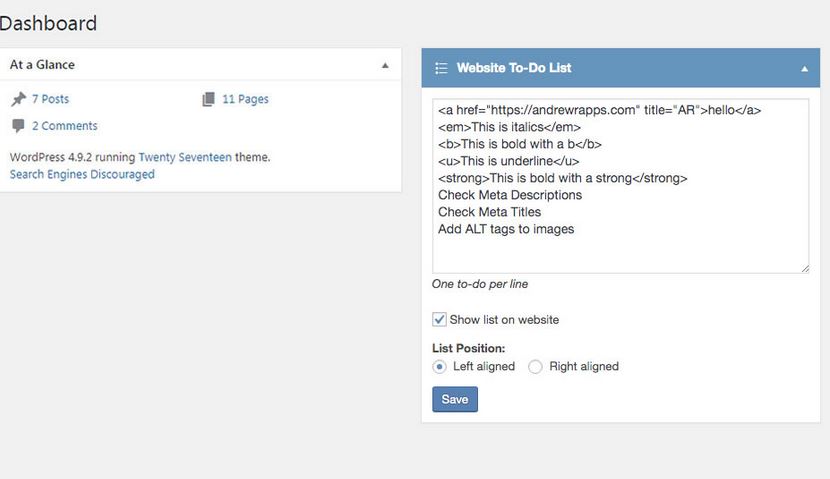Collapse the At a Glance widget
This screenshot has width=830, height=479.
385,65
